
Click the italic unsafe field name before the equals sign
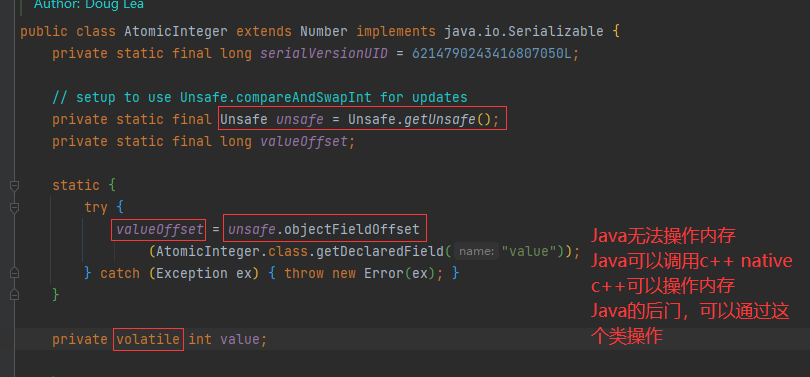click(300, 120)
